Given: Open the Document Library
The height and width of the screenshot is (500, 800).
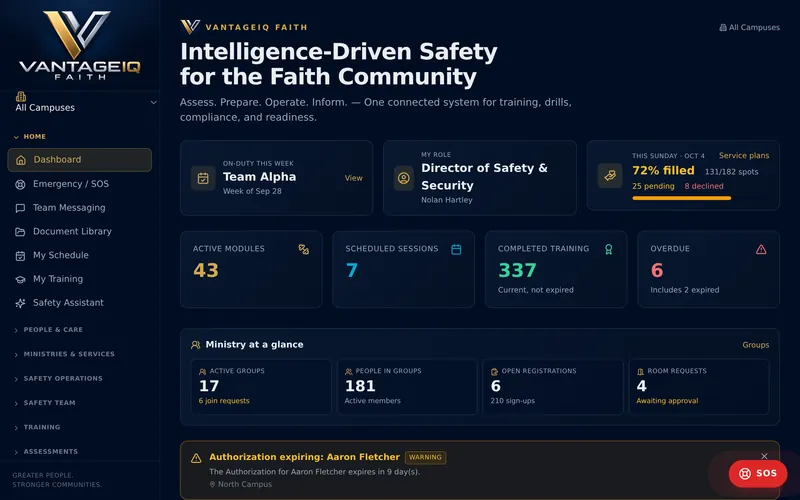Looking at the screenshot, I should [x=80, y=231].
